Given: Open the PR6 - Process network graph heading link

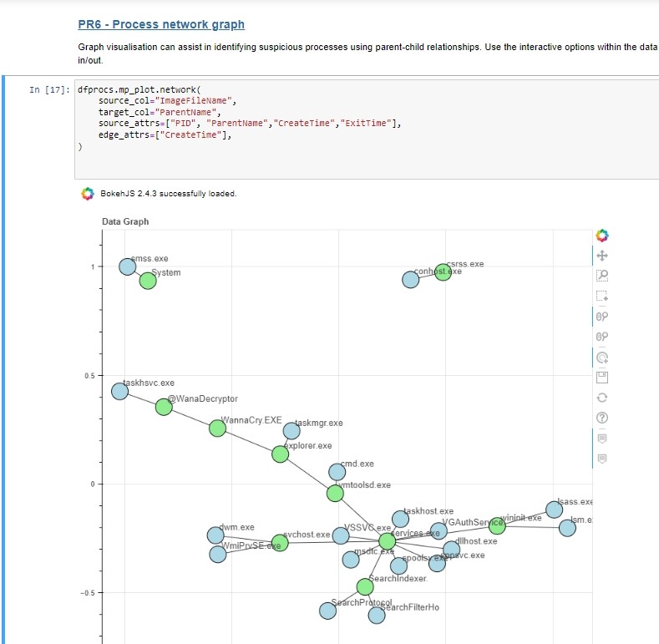Looking at the screenshot, I should (161, 24).
